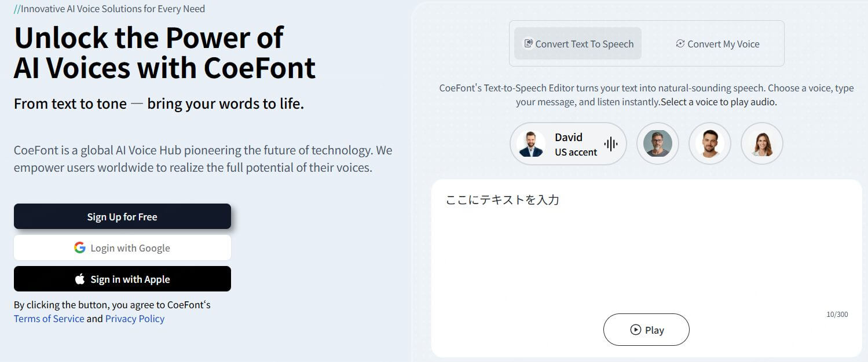Screen dimensions: 868x362
Task: Click the sound wave icon beside David
Action: coord(611,144)
